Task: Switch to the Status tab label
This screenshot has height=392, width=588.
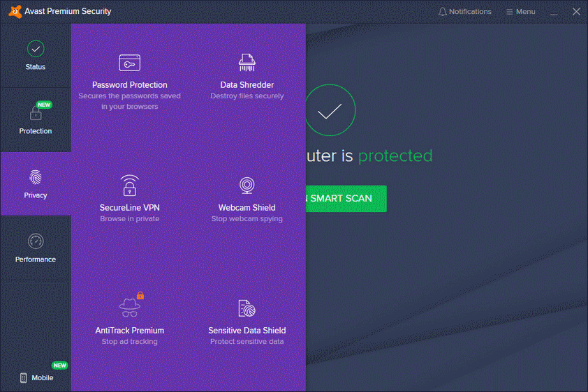Action: pos(36,67)
